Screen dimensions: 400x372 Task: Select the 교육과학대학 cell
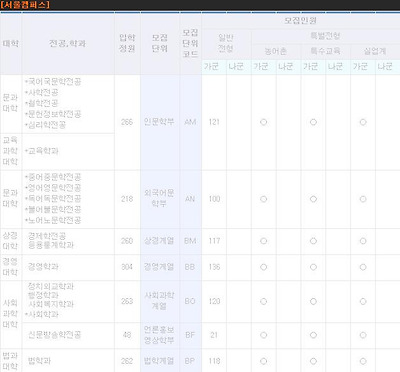pos(10,151)
